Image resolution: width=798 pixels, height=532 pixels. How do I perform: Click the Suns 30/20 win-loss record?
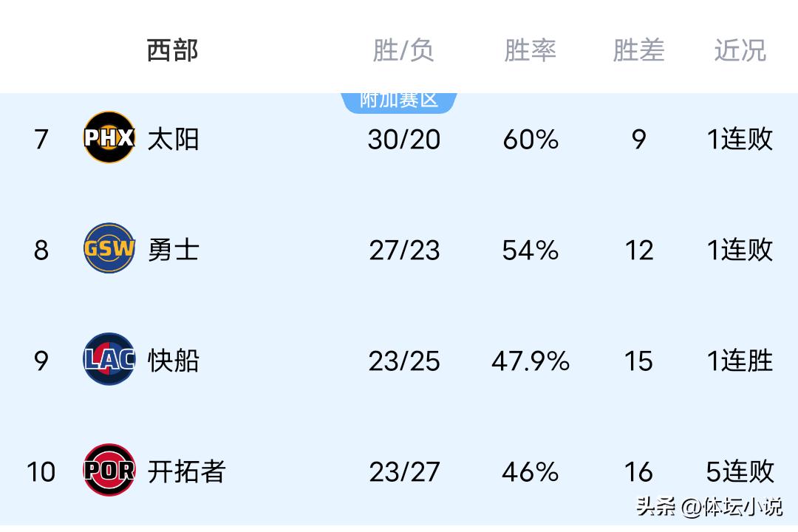pos(403,139)
